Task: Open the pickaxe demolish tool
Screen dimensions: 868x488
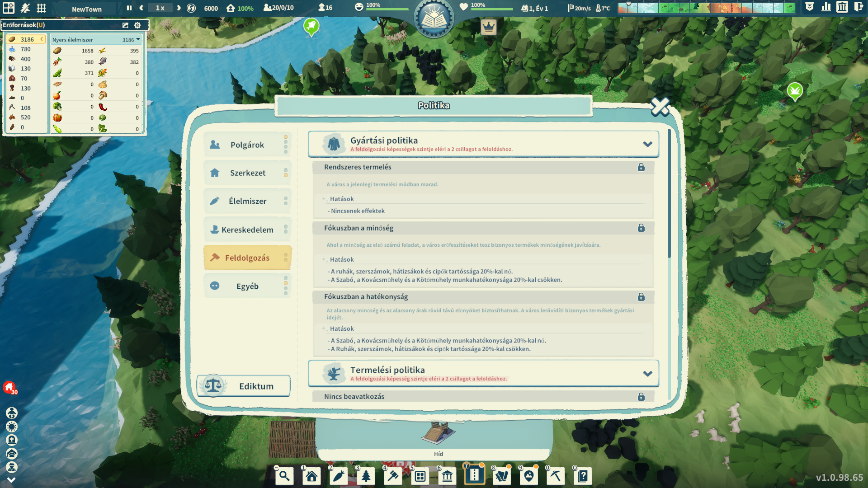Action: (556, 476)
